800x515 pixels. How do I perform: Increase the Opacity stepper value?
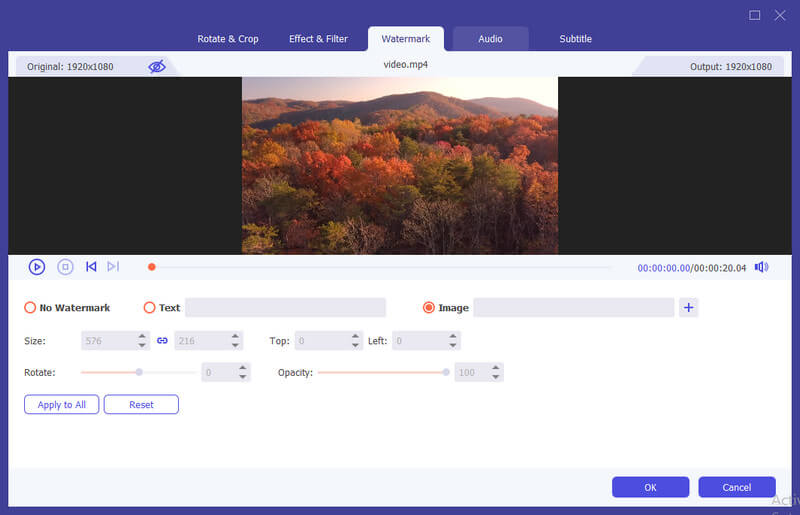pos(495,367)
